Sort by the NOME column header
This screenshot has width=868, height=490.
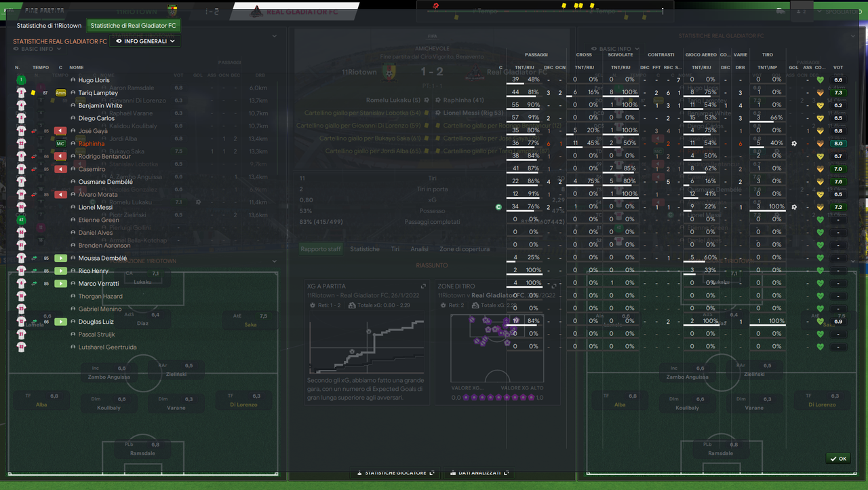pyautogui.click(x=77, y=68)
